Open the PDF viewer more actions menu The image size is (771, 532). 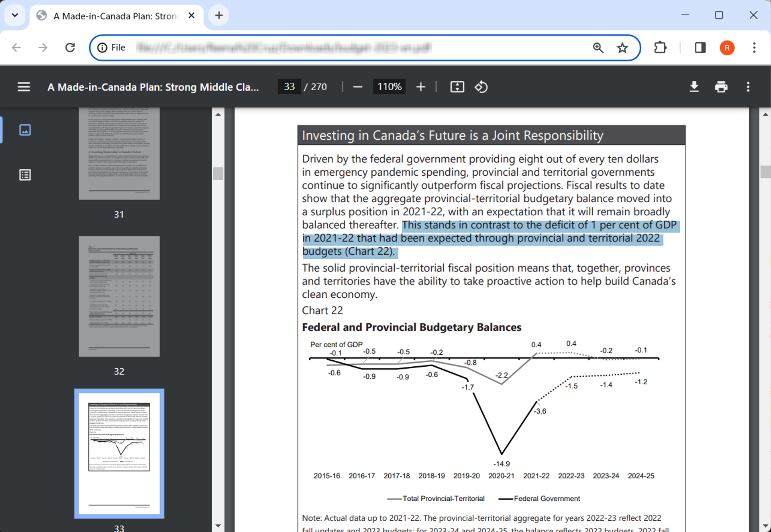(748, 87)
